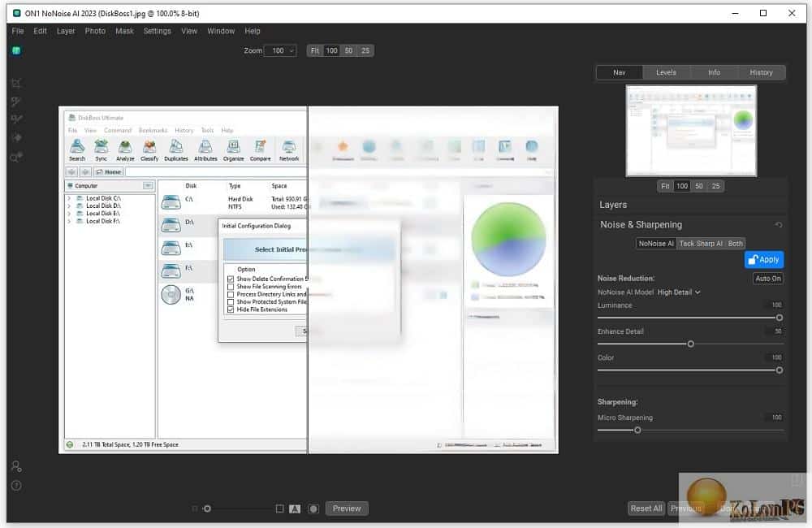The image size is (812, 528).
Task: Click the Nav panel image thumbnail
Action: point(691,131)
